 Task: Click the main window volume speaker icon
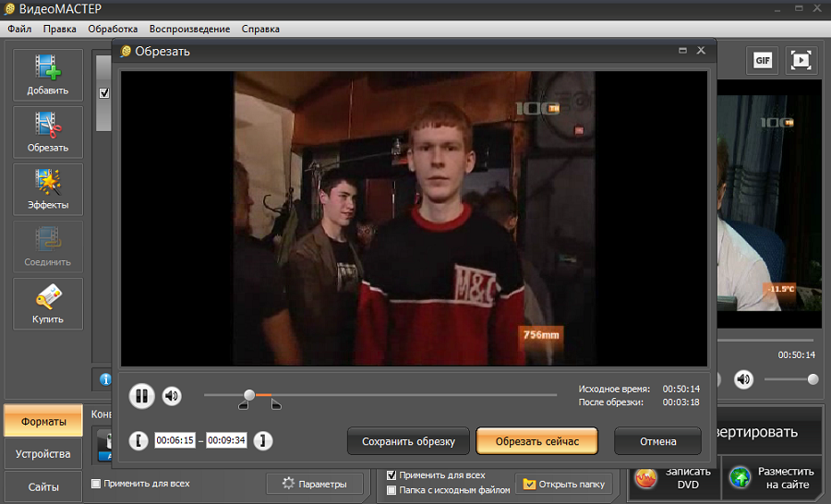click(x=743, y=379)
